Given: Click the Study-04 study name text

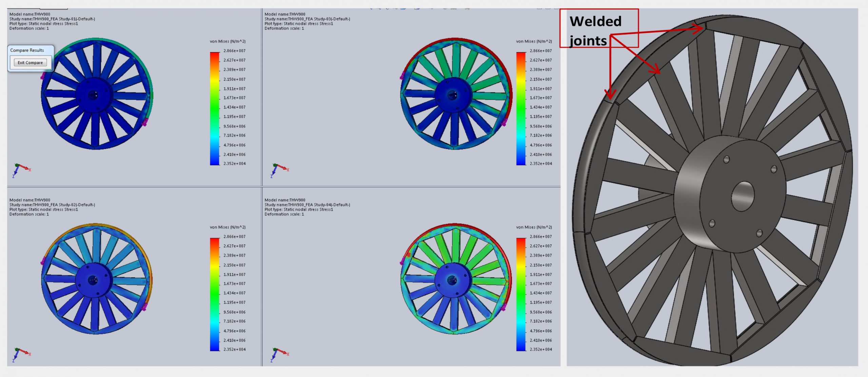Looking at the screenshot, I should tap(307, 205).
